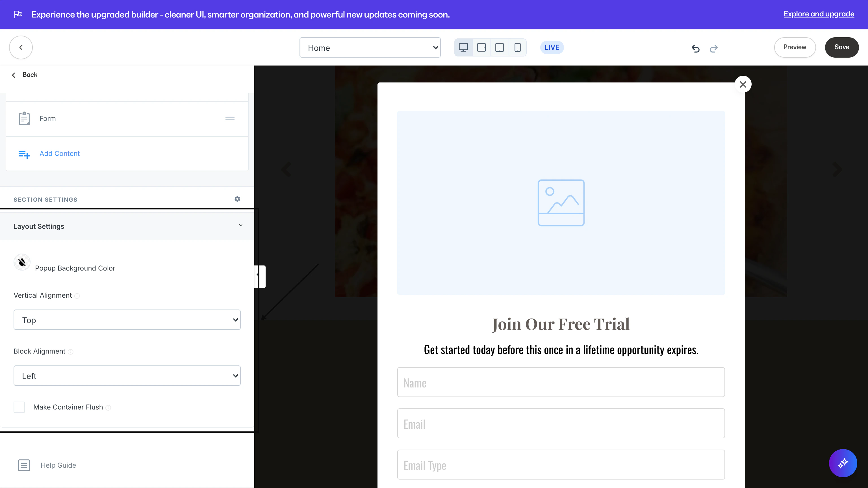Screen dimensions: 868x488
Task: Click the Save button
Action: click(x=842, y=47)
